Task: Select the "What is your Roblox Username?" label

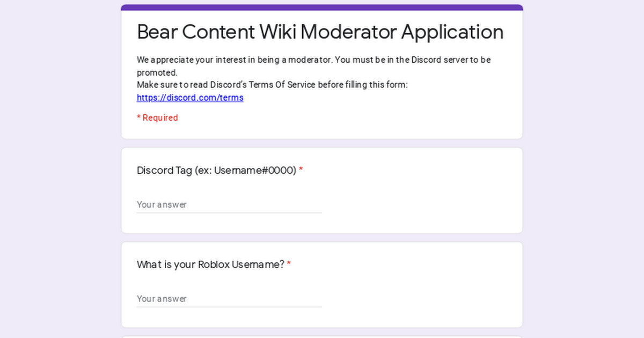Action: pos(210,264)
